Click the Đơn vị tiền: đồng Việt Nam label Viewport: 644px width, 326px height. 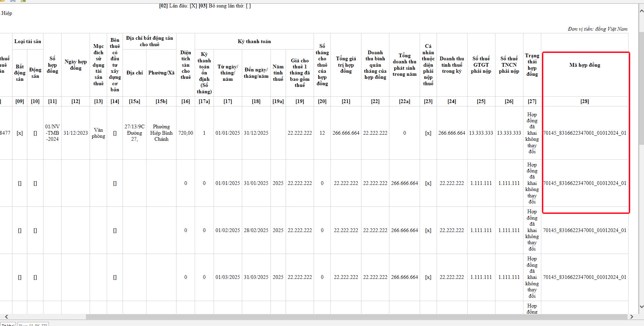tap(598, 29)
